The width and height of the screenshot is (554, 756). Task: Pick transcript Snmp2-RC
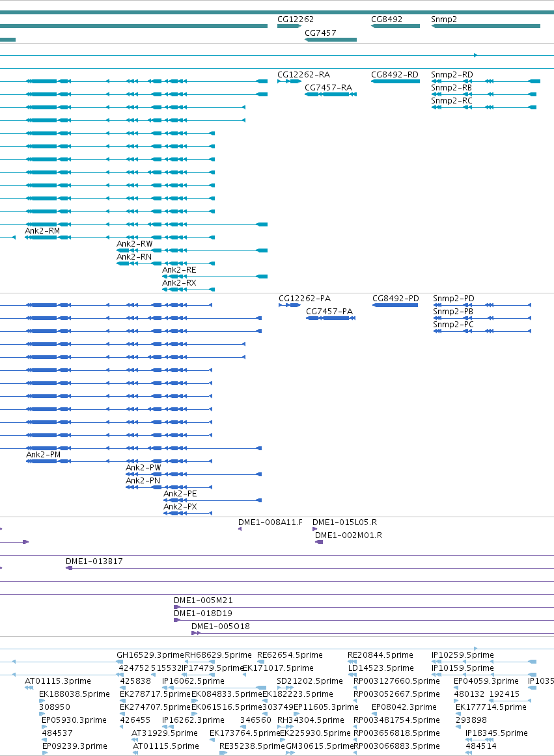(452, 101)
